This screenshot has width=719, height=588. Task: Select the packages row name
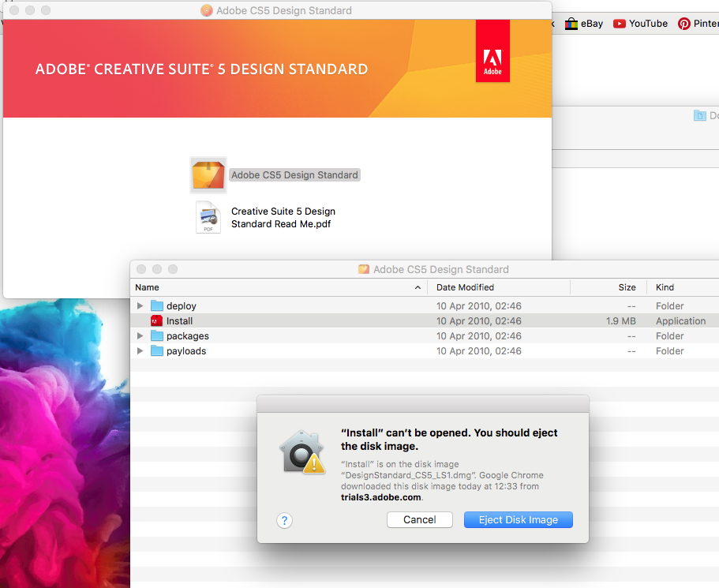(x=188, y=336)
